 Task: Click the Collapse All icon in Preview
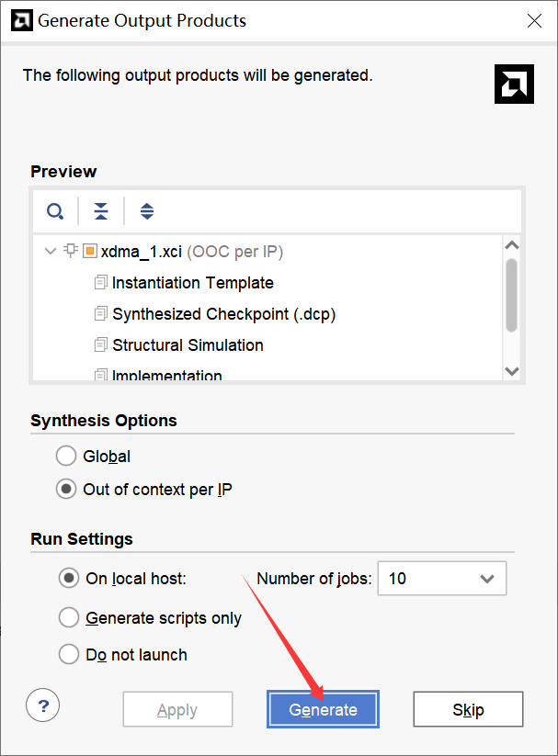101,211
